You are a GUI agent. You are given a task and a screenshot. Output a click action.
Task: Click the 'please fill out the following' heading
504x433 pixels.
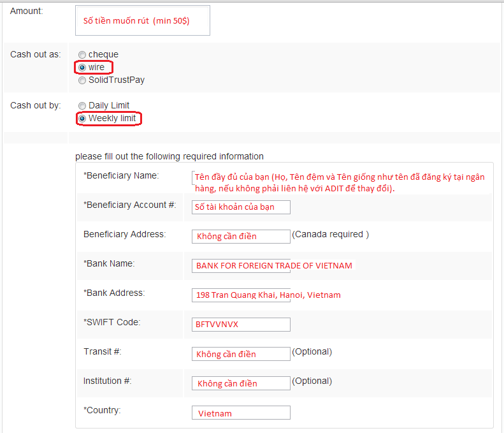[x=169, y=156]
